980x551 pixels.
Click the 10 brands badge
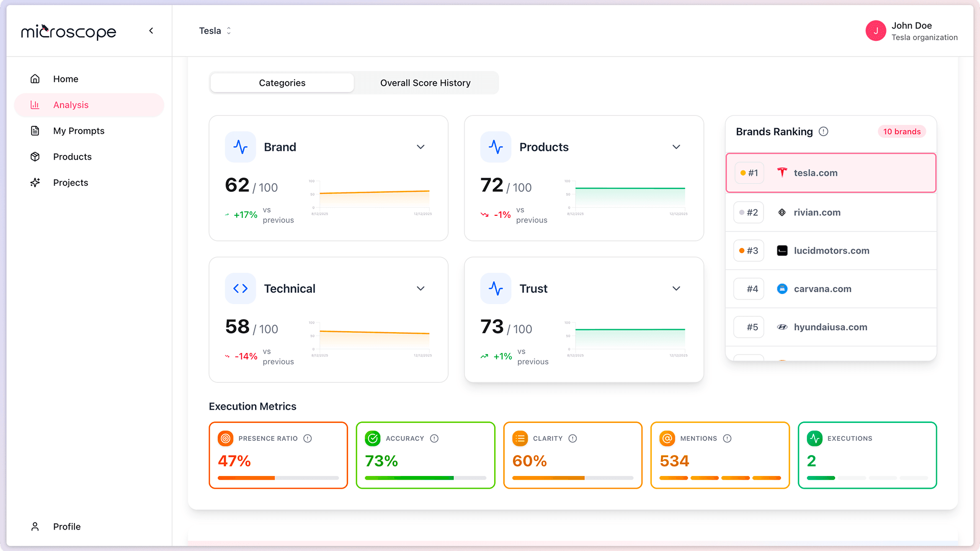coord(901,131)
